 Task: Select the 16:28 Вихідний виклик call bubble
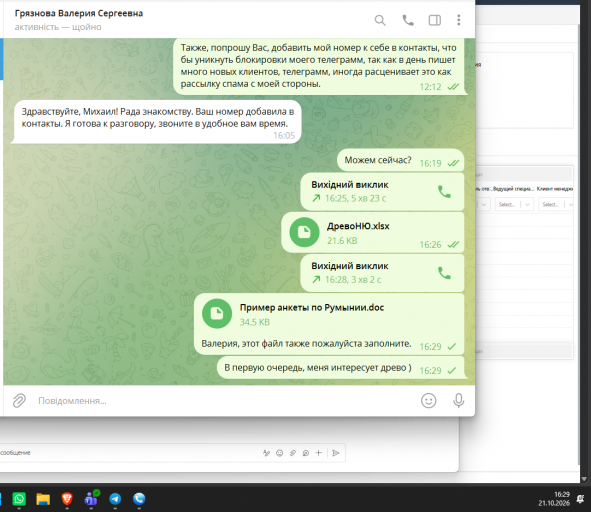(x=382, y=273)
